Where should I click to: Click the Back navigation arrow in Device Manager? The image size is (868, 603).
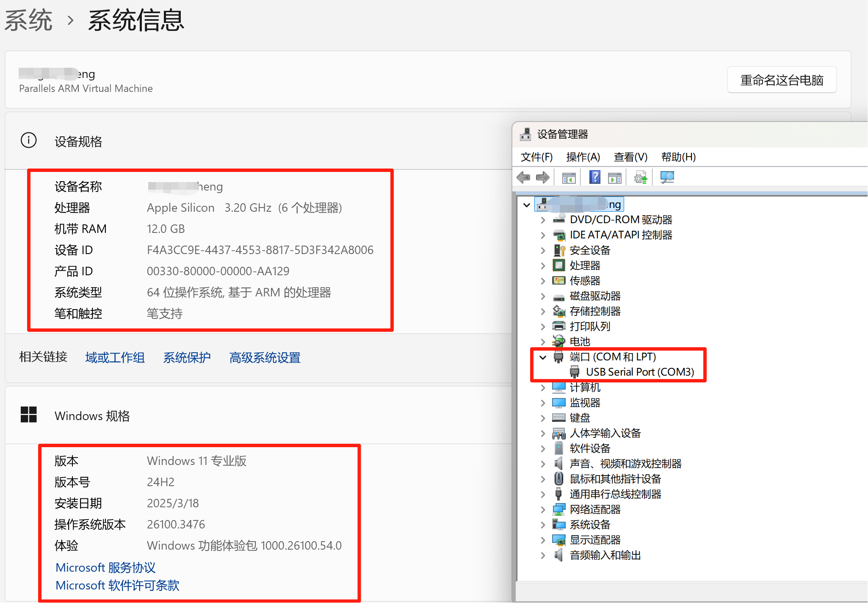[523, 177]
